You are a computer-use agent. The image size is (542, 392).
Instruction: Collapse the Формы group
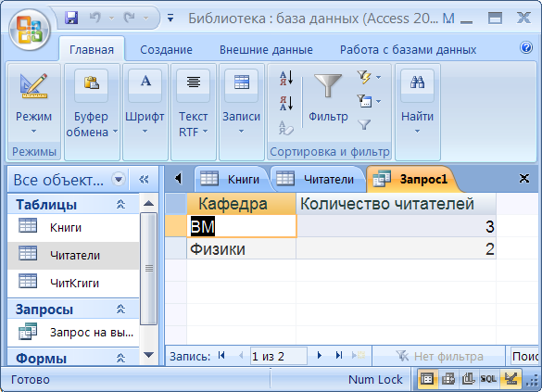click(120, 358)
